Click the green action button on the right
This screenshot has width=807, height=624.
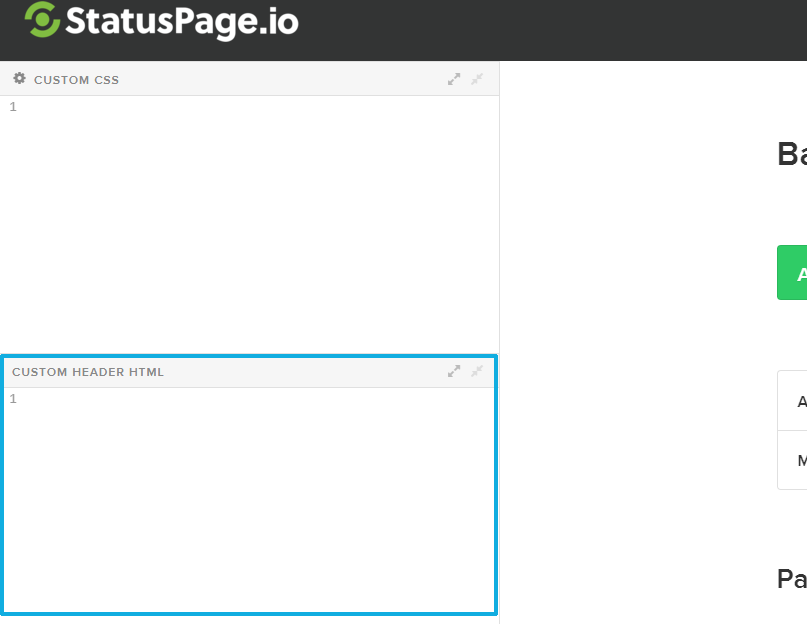[793, 272]
